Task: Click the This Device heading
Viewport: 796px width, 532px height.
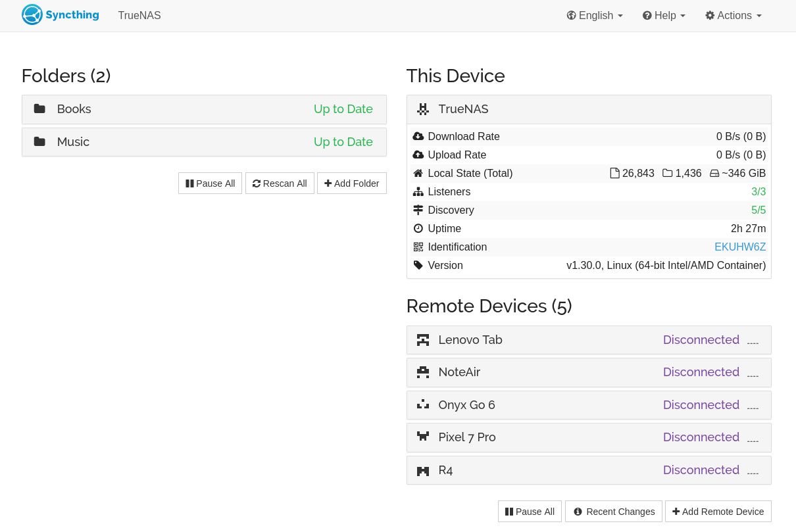Action: click(x=456, y=76)
